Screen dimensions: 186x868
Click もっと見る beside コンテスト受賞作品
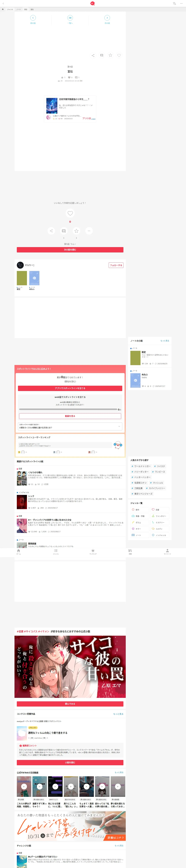[118, 714]
